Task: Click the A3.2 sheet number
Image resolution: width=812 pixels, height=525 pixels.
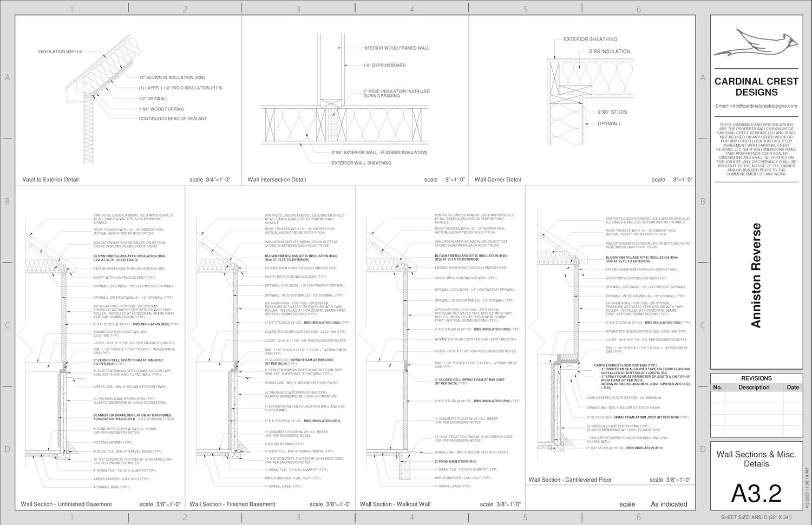Action: [x=756, y=493]
